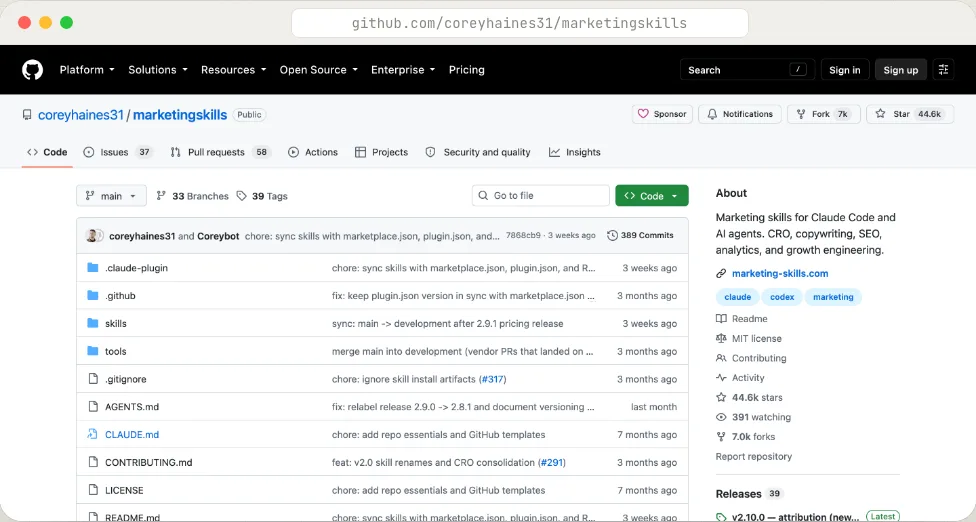
Task: Open the coreyhaines31 owner profile link
Action: click(81, 115)
